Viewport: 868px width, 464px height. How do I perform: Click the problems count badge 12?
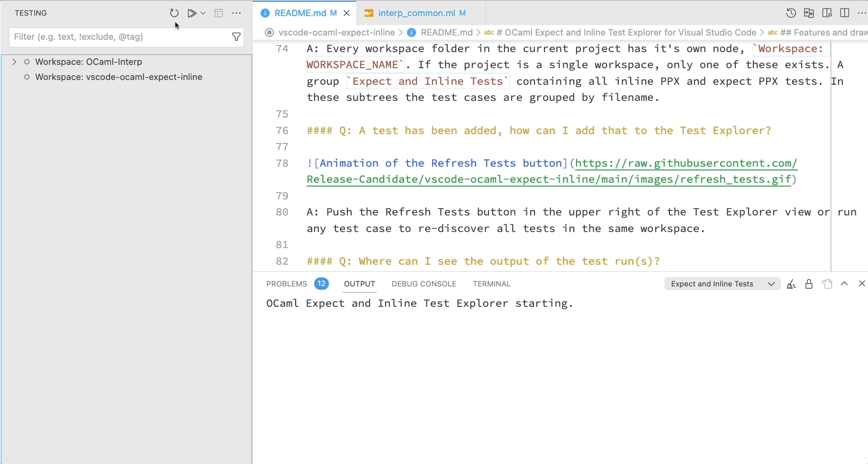[321, 284]
